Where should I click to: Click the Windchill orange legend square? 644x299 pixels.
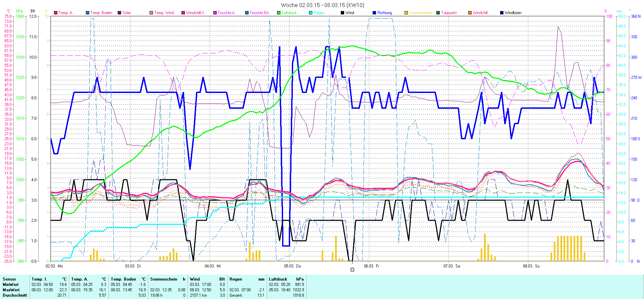tap(470, 13)
